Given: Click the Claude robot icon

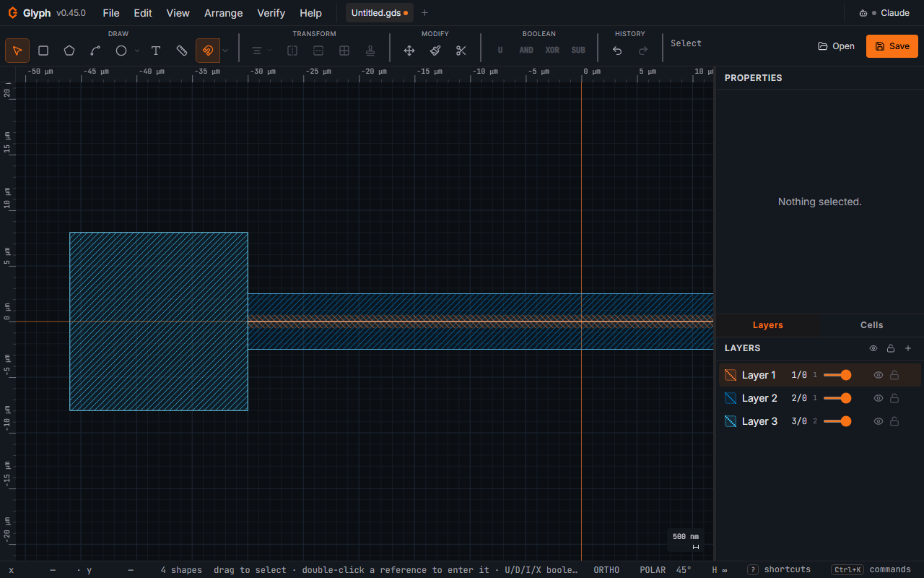Looking at the screenshot, I should pos(863,13).
